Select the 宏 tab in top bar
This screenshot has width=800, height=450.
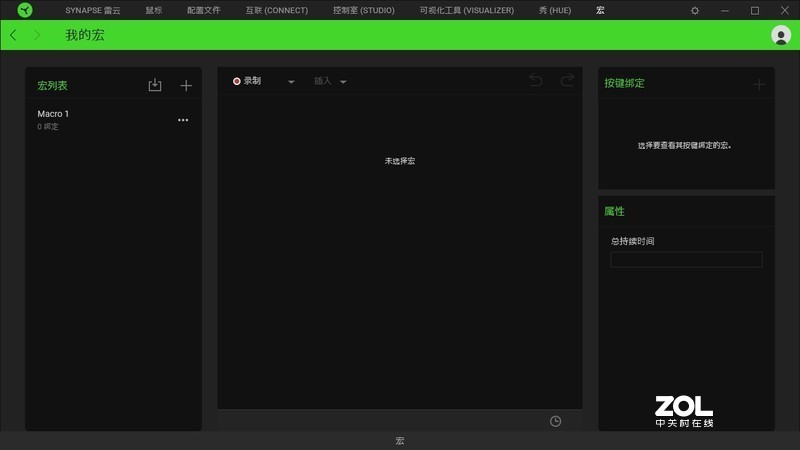click(x=600, y=10)
